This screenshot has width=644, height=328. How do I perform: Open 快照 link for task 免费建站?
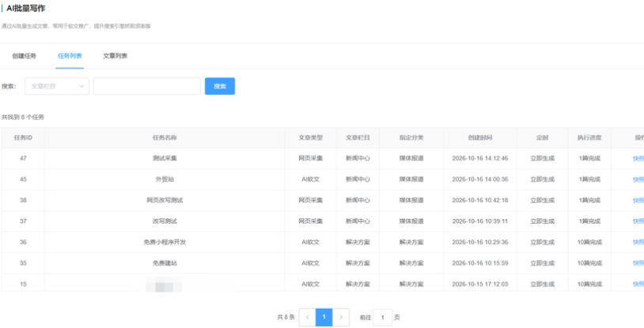tap(638, 263)
